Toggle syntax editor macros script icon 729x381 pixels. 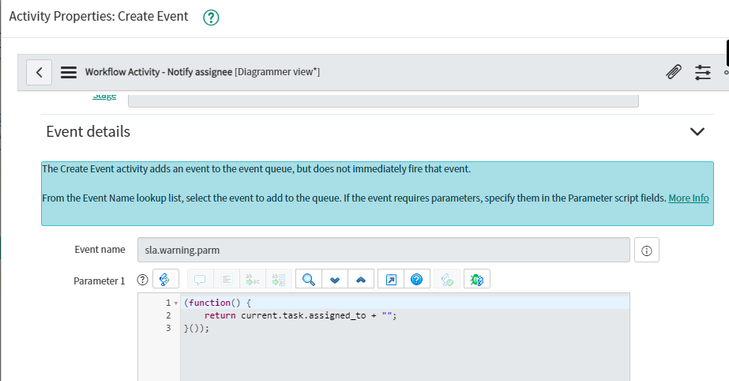point(165,280)
